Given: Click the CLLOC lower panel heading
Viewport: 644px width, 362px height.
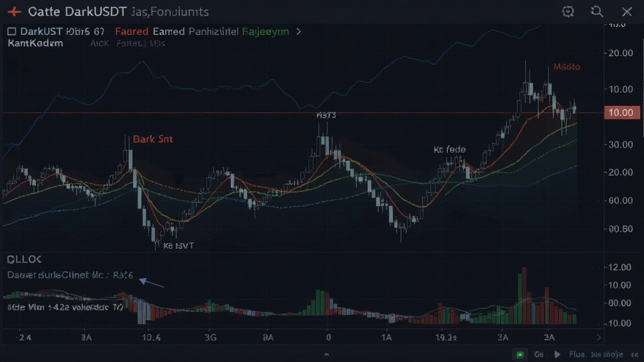Looking at the screenshot, I should pos(25,260).
